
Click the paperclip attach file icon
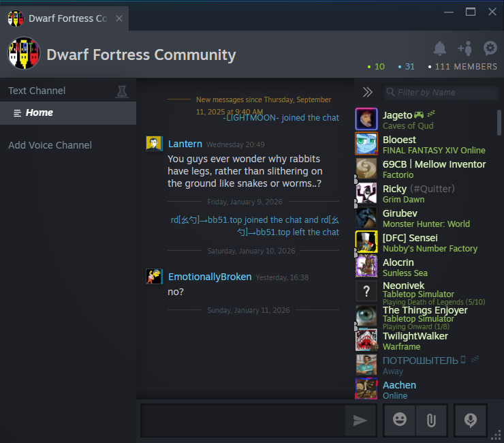pos(431,421)
